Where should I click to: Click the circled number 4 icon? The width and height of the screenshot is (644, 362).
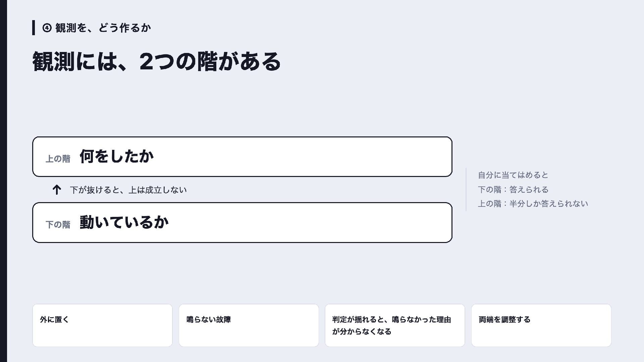coord(47,28)
